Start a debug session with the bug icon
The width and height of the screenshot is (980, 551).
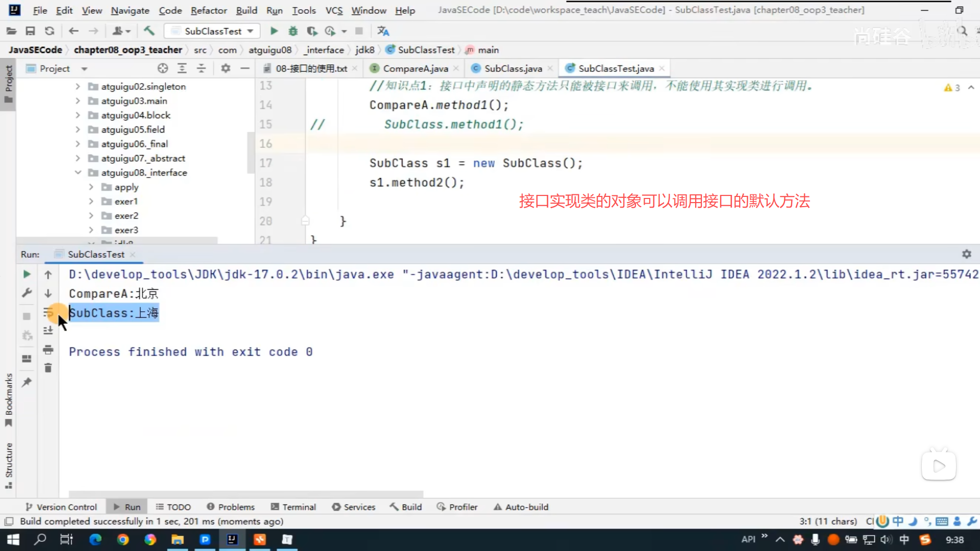(293, 31)
